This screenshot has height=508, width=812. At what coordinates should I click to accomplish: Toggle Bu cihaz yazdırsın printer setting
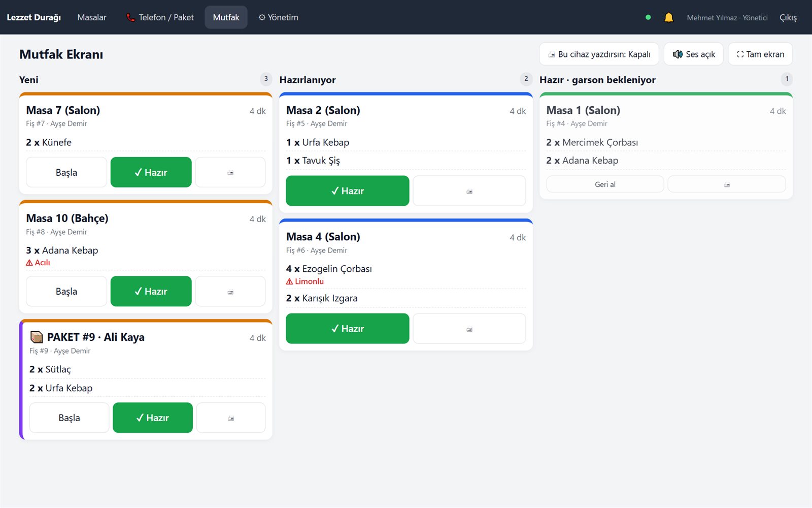(599, 54)
